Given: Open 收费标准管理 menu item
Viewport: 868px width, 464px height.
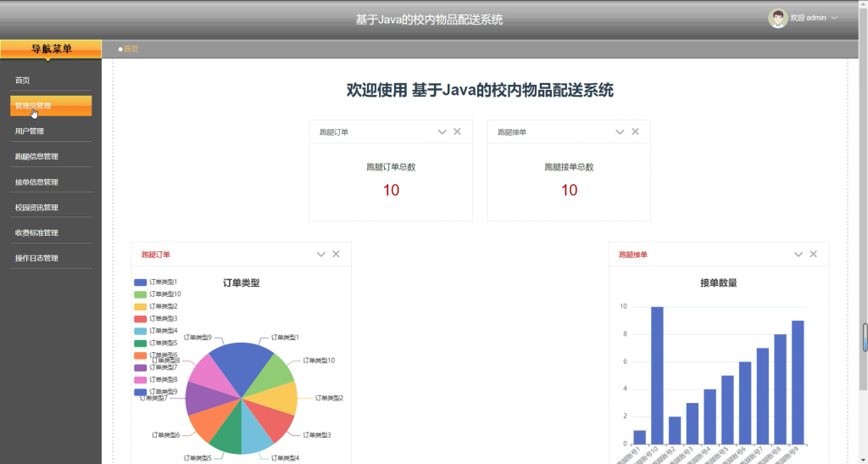Looking at the screenshot, I should [51, 233].
